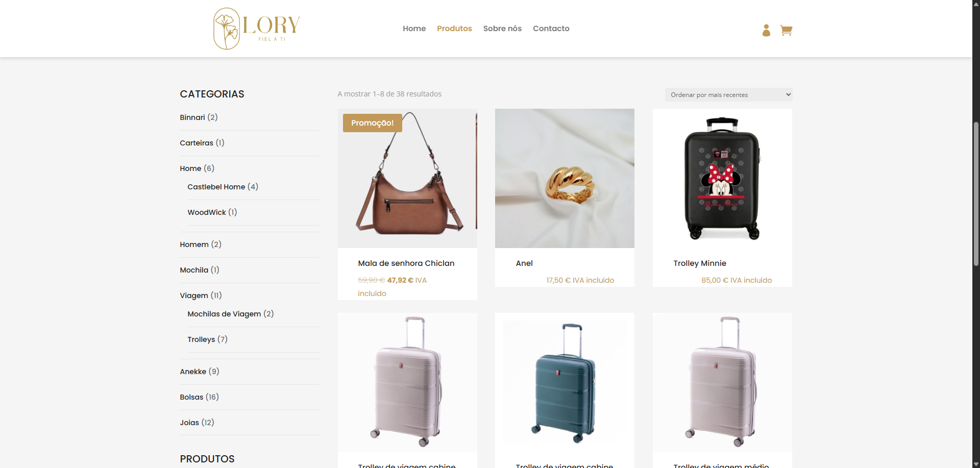Select the Produtos menu item
Viewport: 980px width, 468px height.
(454, 29)
